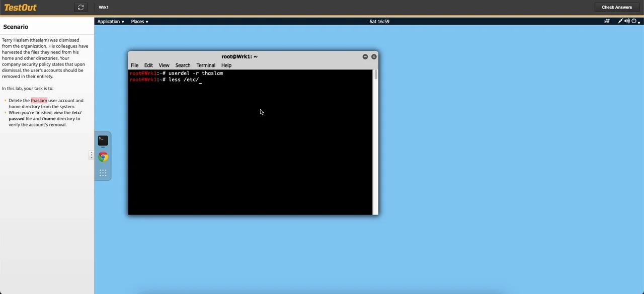
Task: Click the highlighted thaslam word in instructions
Action: (x=39, y=101)
